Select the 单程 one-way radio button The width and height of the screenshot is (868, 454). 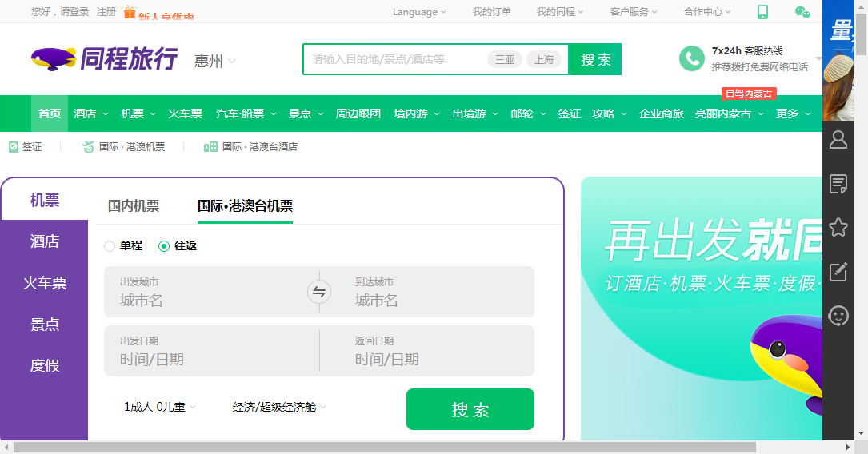[110, 246]
